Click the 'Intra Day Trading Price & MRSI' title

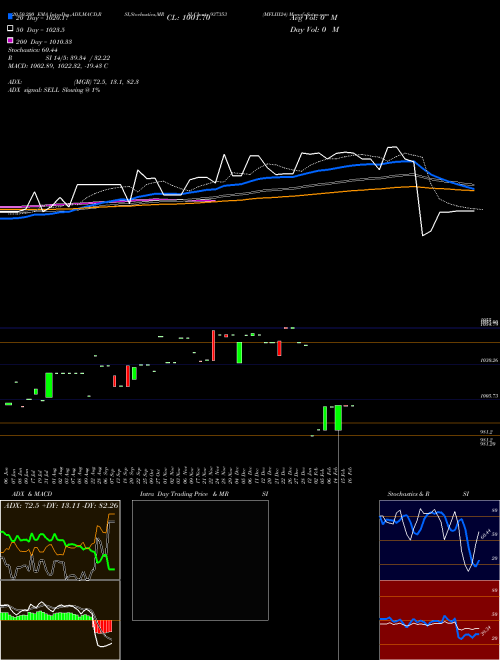[x=204, y=494]
